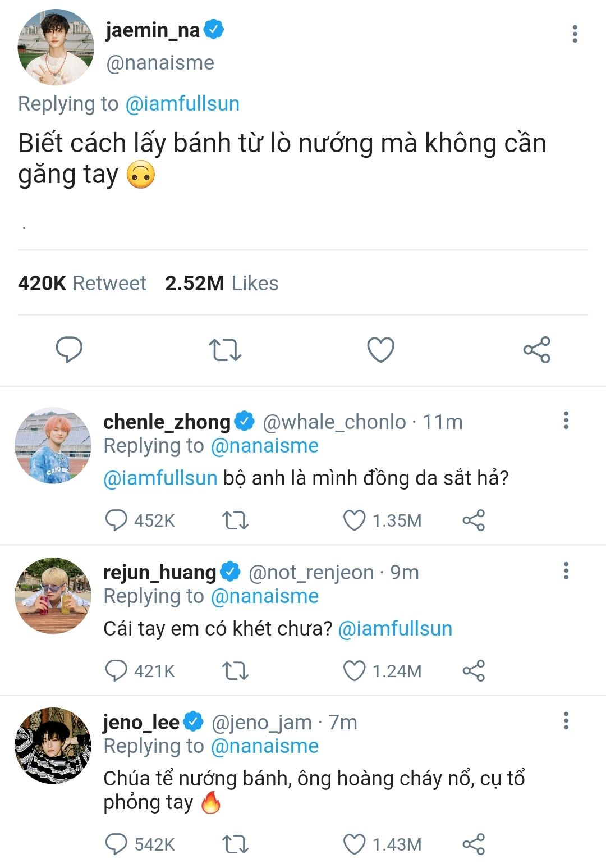The image size is (606, 868).
Task: Open more options for rejun_huang's reply
Action: pos(566,571)
